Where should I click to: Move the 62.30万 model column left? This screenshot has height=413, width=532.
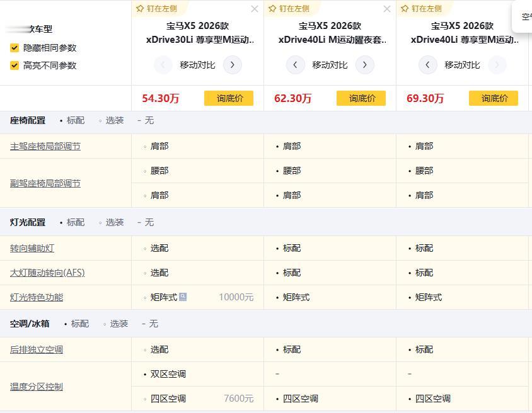click(x=296, y=65)
